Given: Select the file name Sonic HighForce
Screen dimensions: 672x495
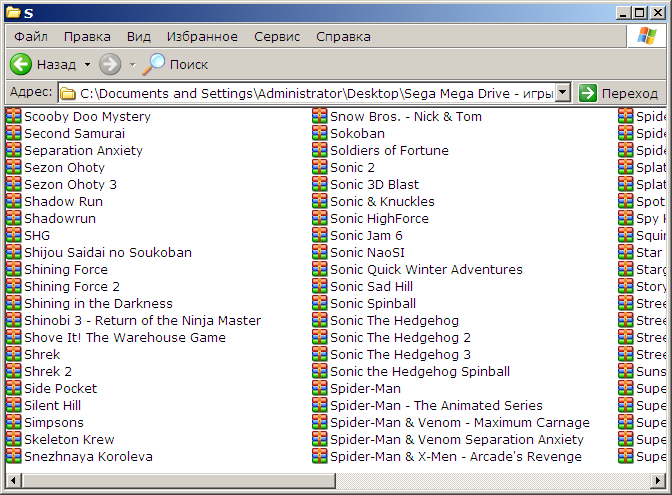Looking at the screenshot, I should 379,219.
